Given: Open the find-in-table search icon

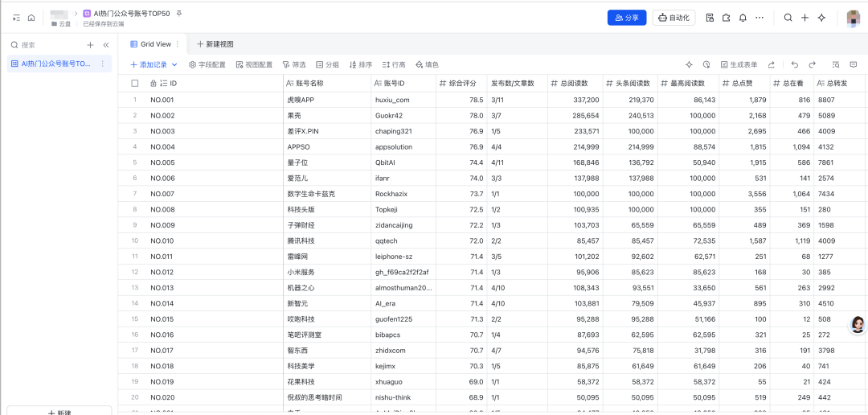Looking at the screenshot, I should coord(836,65).
